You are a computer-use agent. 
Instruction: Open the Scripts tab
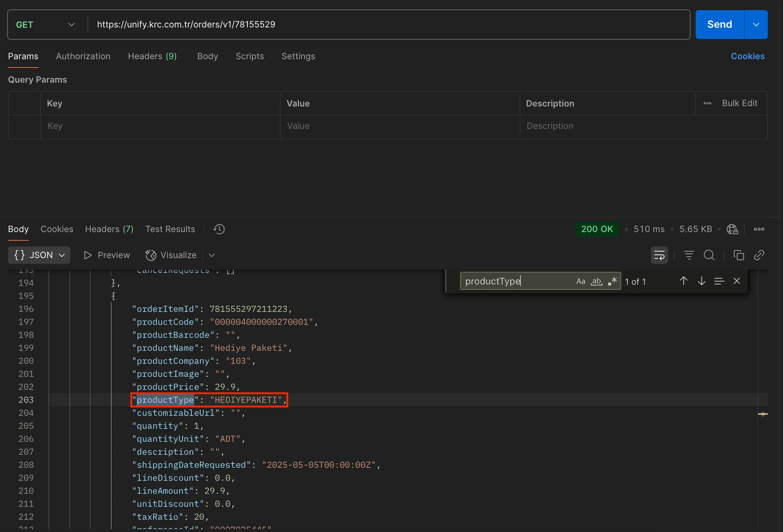tap(250, 56)
